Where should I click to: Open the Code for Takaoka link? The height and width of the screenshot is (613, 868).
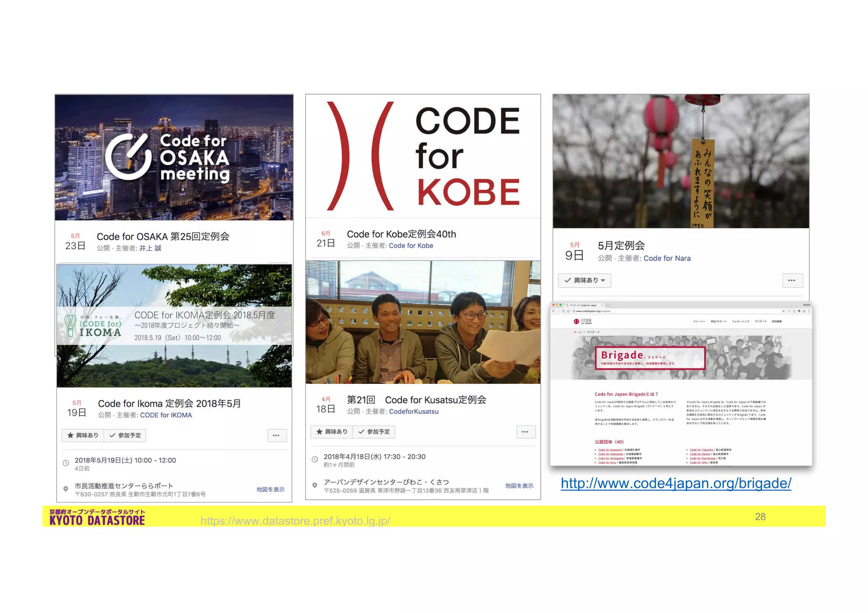(x=701, y=450)
